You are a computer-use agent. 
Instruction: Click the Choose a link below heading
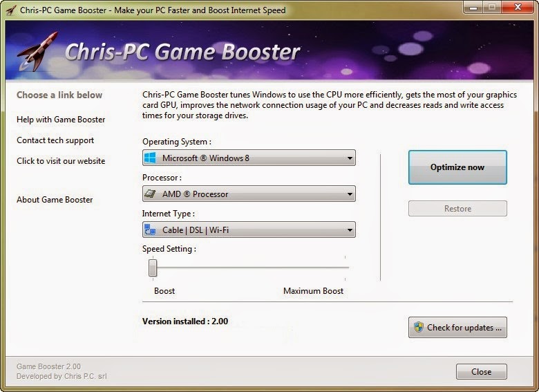pos(59,95)
